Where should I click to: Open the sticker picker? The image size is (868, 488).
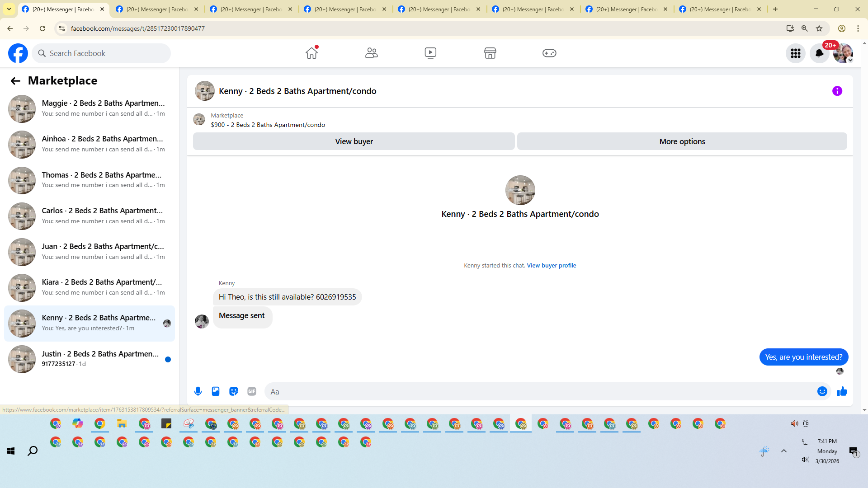[234, 391]
